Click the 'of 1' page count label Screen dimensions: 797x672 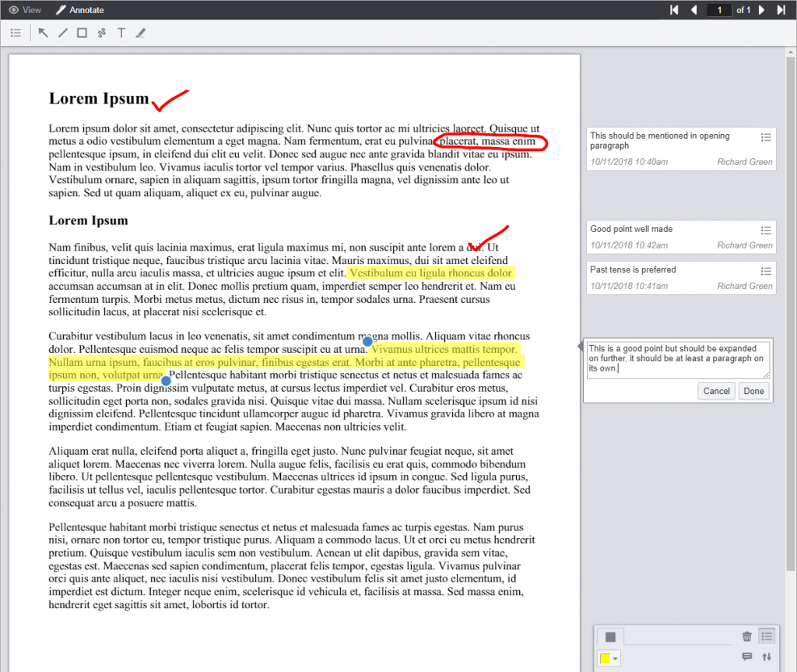(743, 9)
